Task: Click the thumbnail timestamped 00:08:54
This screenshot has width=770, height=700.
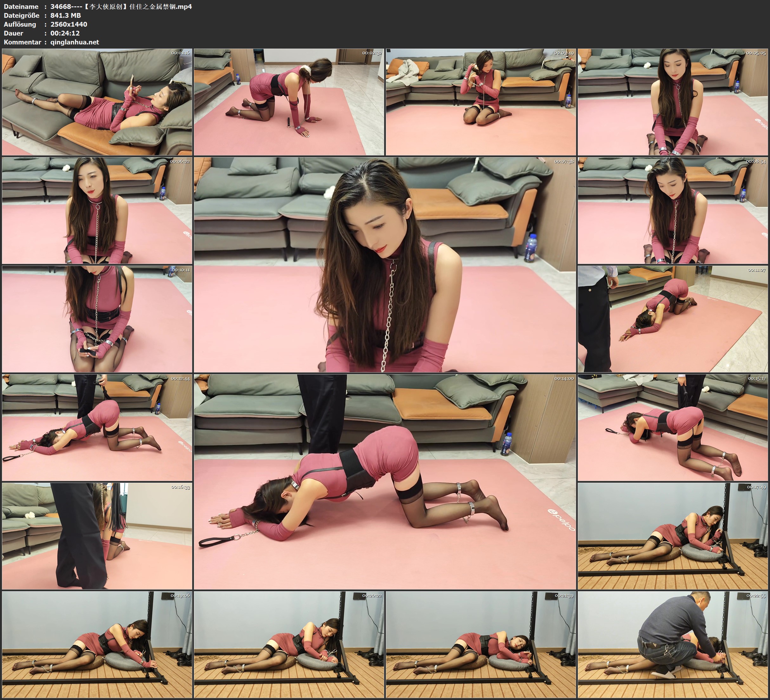Action: point(673,210)
